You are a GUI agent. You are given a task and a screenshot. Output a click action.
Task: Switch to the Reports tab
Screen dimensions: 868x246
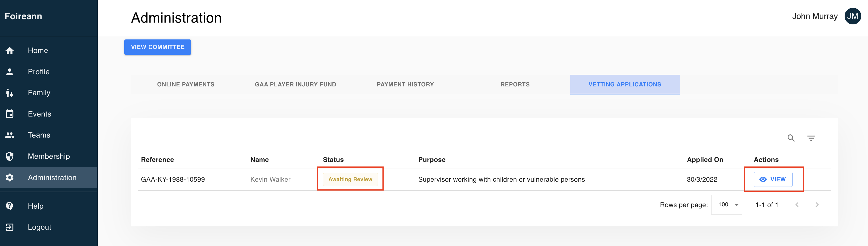(x=515, y=85)
